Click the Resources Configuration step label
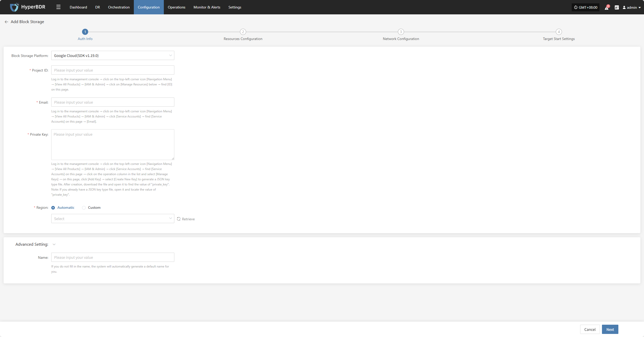This screenshot has width=644, height=337. pos(243,39)
